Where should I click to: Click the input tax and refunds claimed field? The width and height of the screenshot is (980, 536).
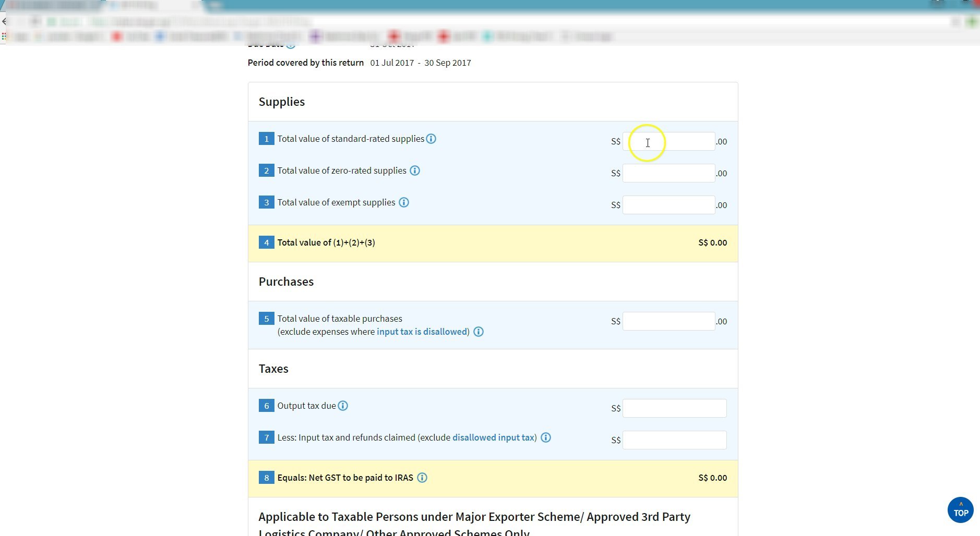674,441
